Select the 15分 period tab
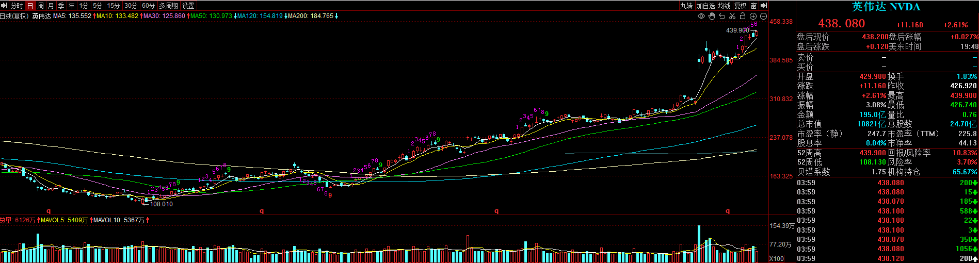Viewport: 980px width, 263px height. [x=114, y=6]
